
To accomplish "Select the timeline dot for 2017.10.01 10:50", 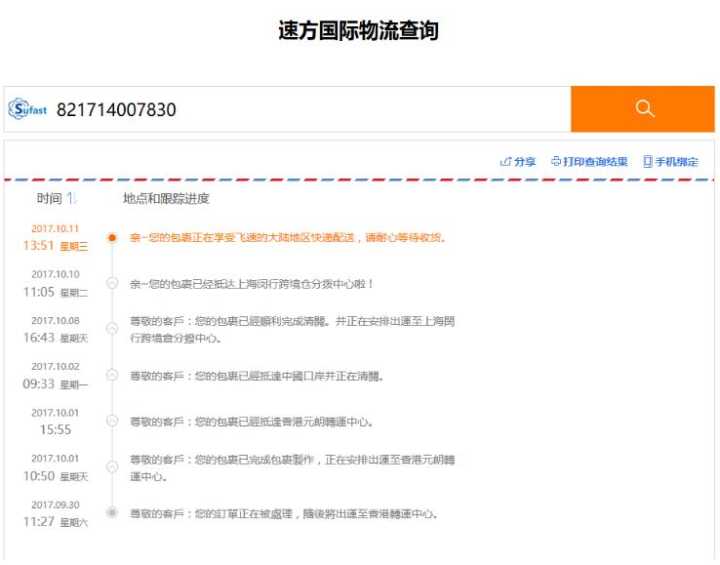I will [112, 467].
